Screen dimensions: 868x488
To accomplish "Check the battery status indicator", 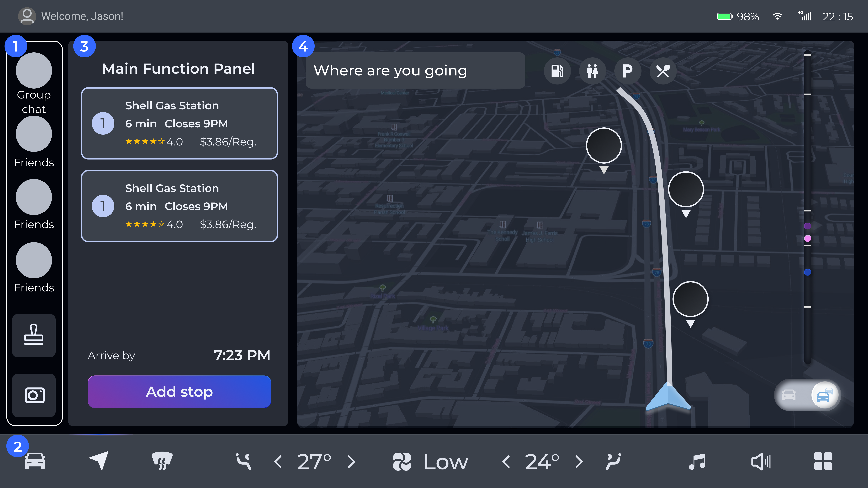I will [x=725, y=16].
